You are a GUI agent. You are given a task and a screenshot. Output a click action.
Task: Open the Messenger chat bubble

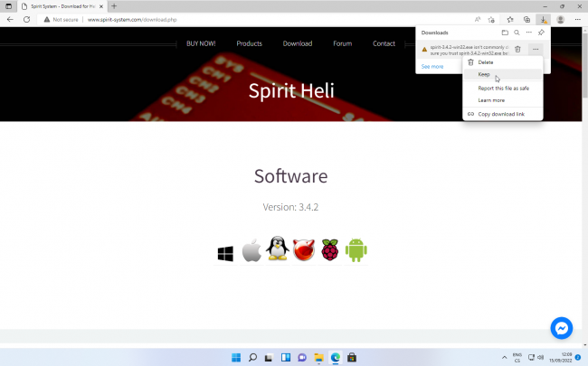point(561,327)
